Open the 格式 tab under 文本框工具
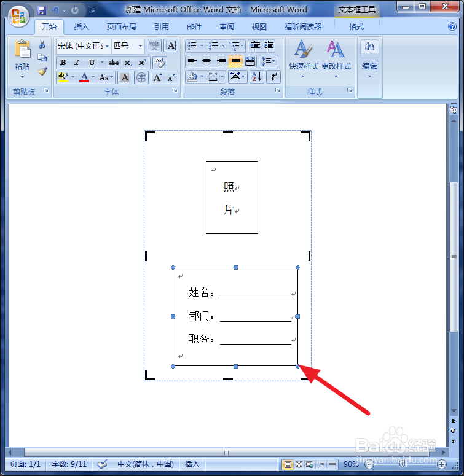464x476 pixels. click(x=356, y=27)
